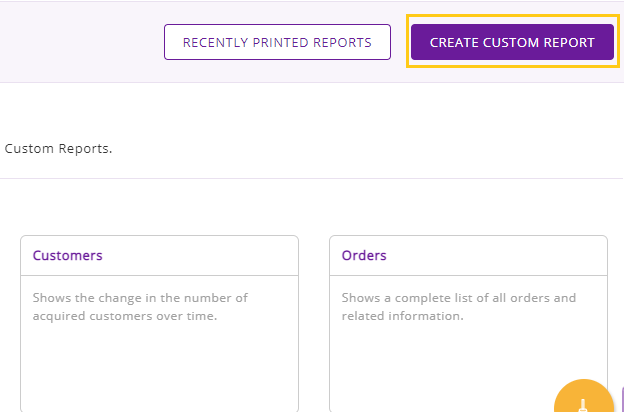Select the Customers report card body
Image resolution: width=624 pixels, height=412 pixels.
pos(160,344)
